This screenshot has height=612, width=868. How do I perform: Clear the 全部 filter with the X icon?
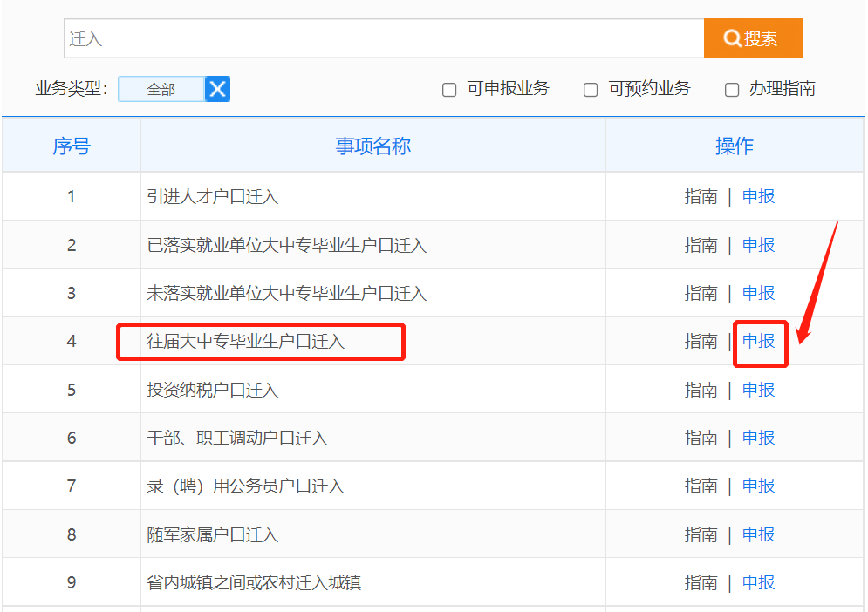point(217,89)
